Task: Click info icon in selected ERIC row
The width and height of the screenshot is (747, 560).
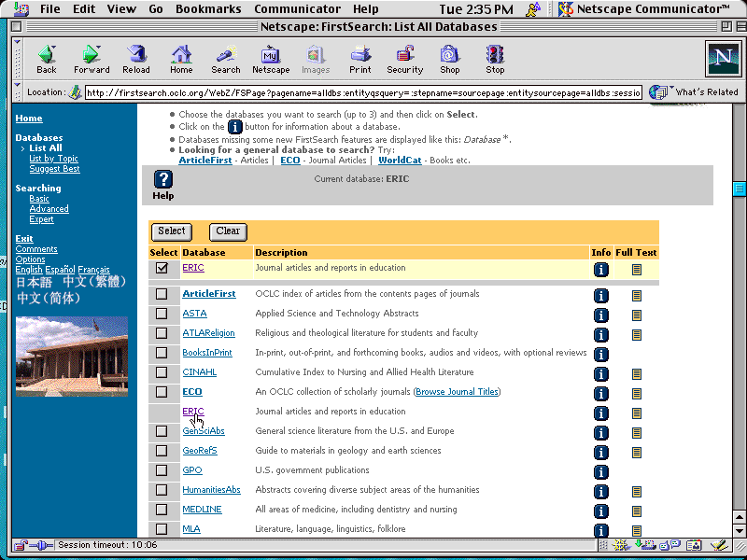Action: pyautogui.click(x=600, y=270)
